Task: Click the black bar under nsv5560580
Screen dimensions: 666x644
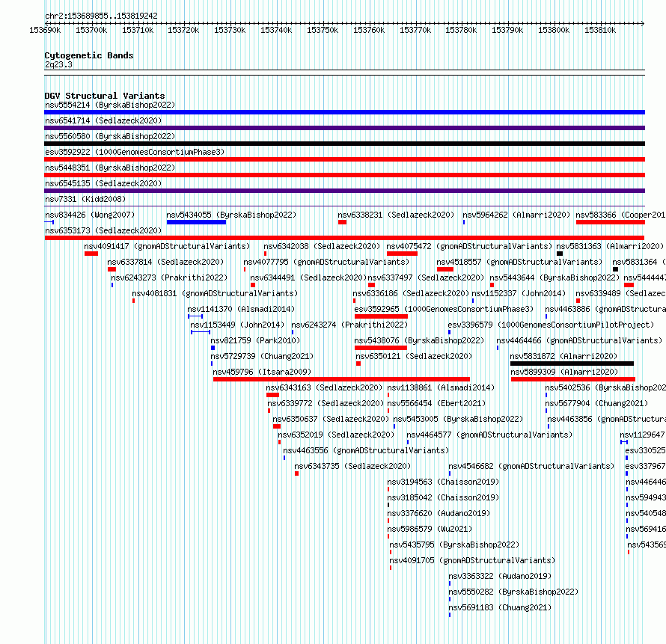Action: click(344, 144)
